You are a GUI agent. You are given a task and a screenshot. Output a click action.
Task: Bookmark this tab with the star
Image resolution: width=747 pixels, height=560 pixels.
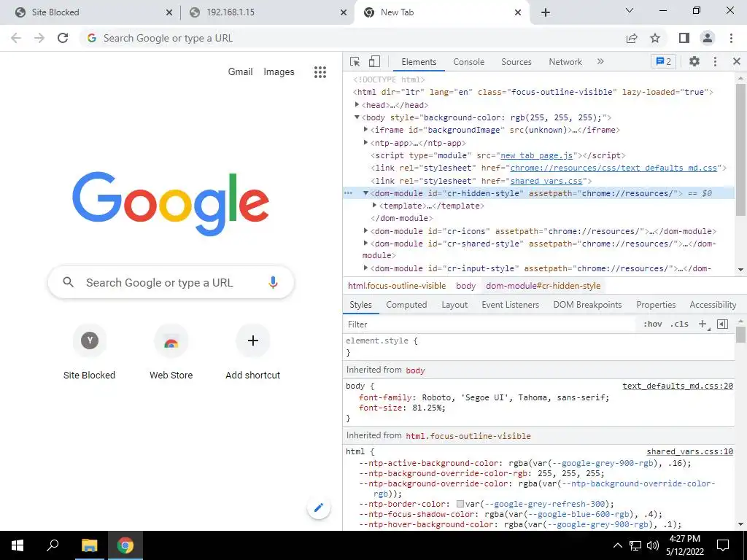[x=655, y=38]
